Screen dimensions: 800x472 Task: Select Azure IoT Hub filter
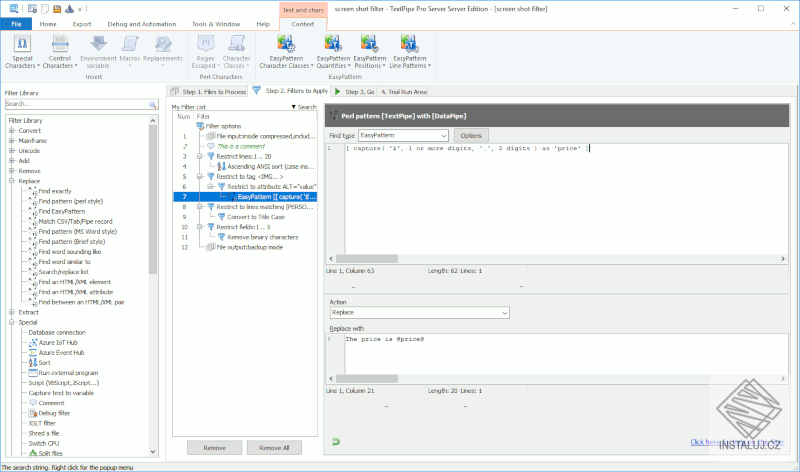pyautogui.click(x=53, y=342)
